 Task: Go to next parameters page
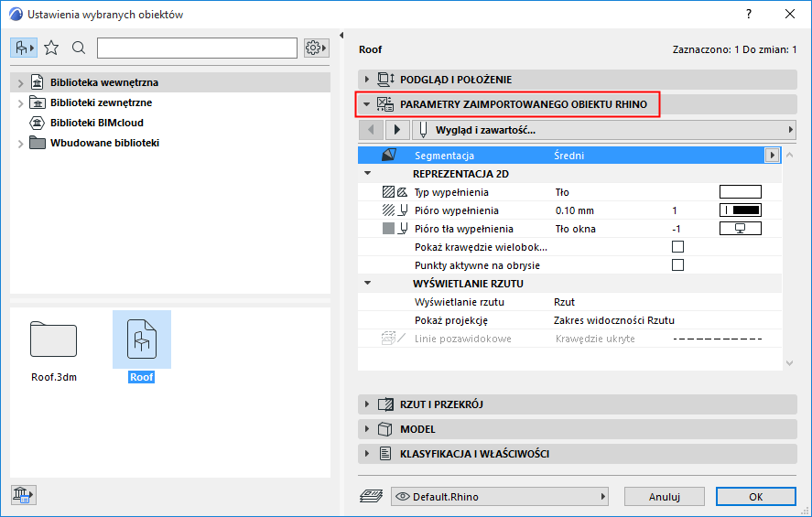point(397,129)
